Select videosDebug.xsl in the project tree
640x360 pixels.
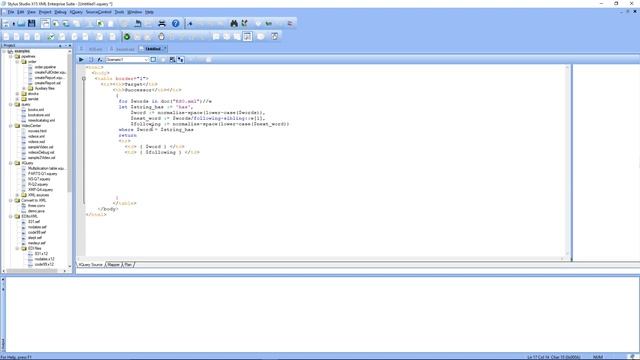pyautogui.click(x=41, y=152)
